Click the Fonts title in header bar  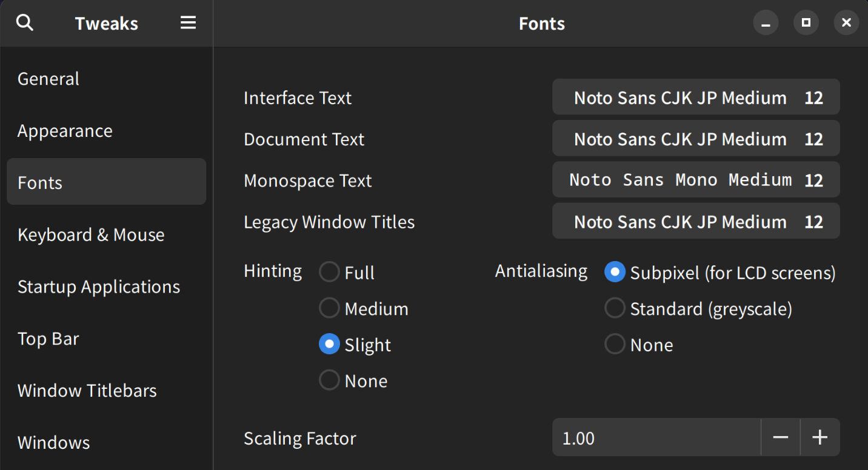tap(542, 24)
